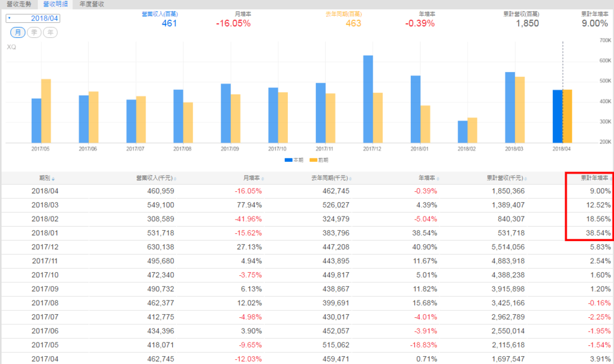Click the 月增率 table column header label
Viewport: 614px width, 364px height.
(251, 178)
